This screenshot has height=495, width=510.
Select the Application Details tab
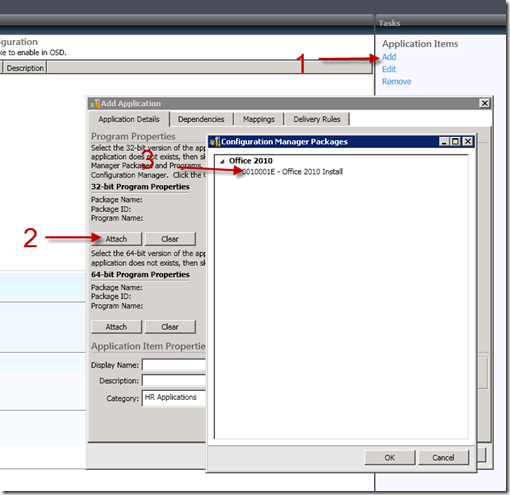pos(129,119)
